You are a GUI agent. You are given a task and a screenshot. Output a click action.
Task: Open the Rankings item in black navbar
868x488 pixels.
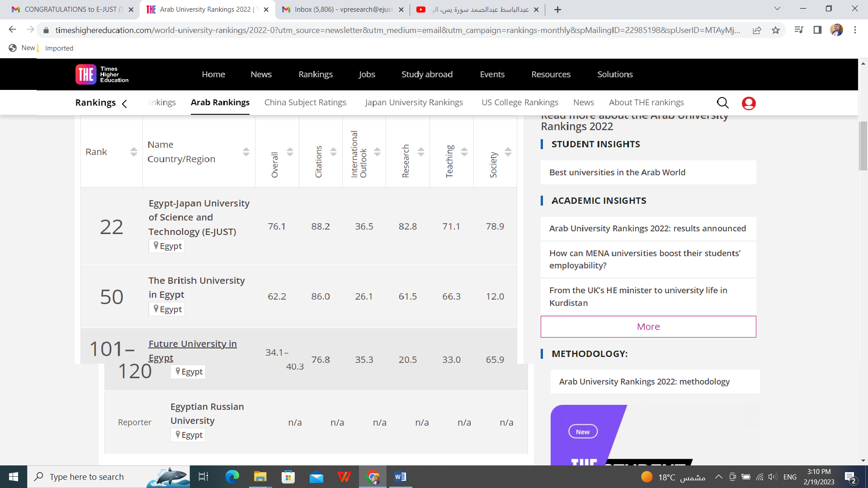click(316, 75)
